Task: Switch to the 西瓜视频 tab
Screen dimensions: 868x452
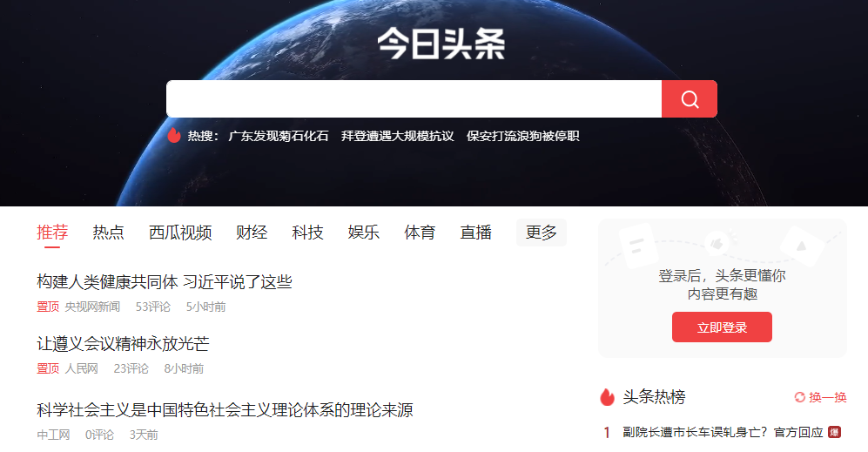Action: (180, 232)
